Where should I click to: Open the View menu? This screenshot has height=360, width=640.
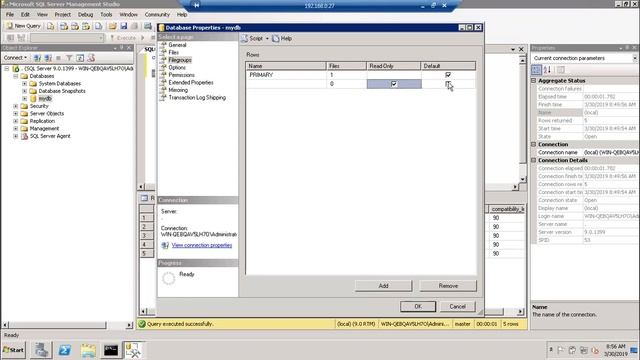point(42,14)
